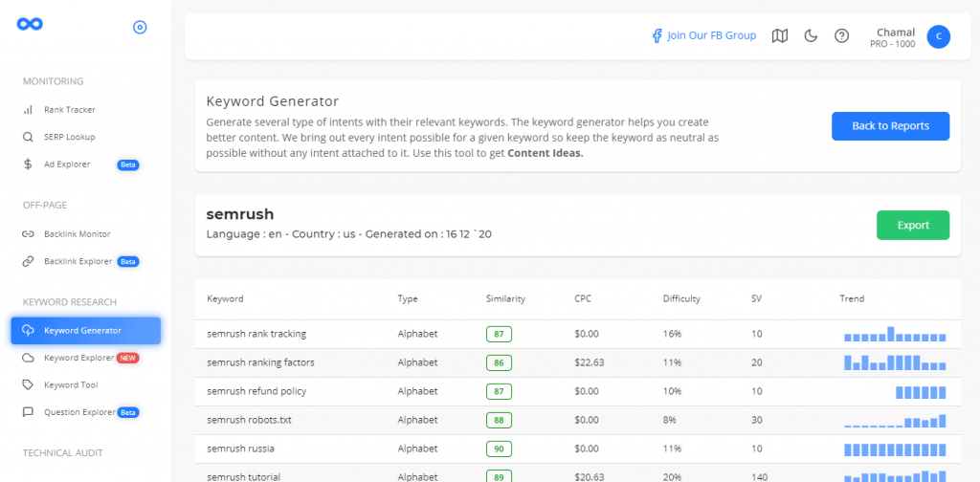This screenshot has height=482, width=980.
Task: Click the Backlink Explorer link icon
Action: coord(28,262)
